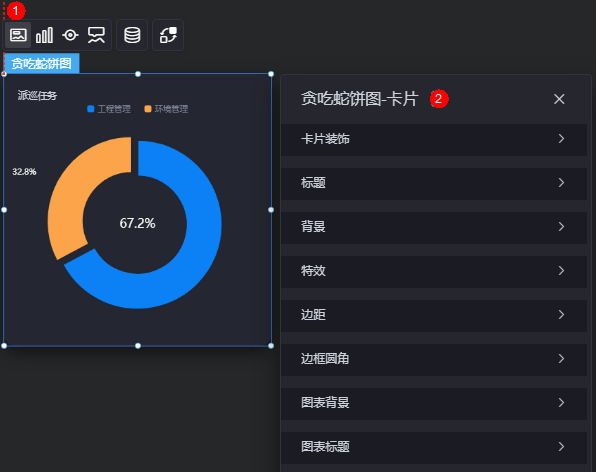596x472 pixels.
Task: Expand the 背景 section
Action: coord(434,227)
